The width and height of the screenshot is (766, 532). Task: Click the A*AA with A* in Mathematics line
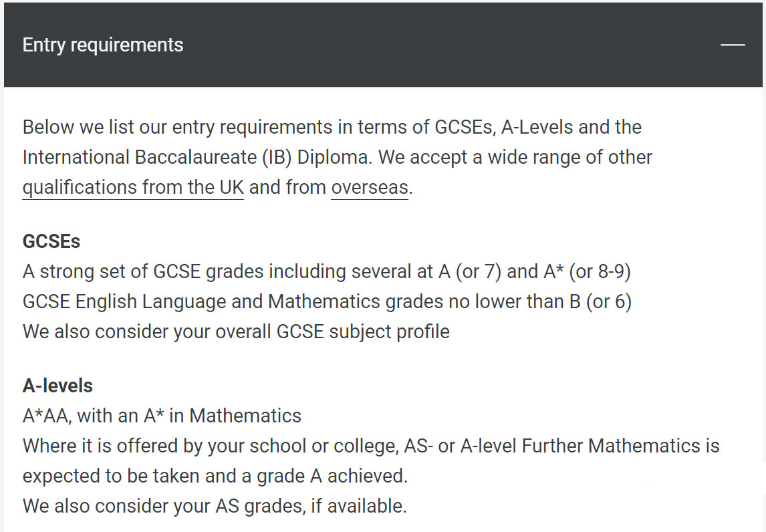pyautogui.click(x=162, y=416)
